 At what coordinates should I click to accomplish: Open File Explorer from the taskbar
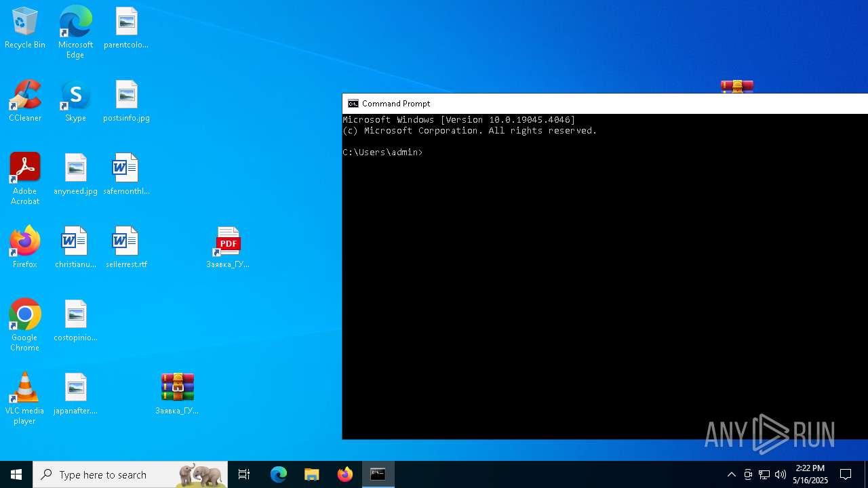[x=312, y=474]
